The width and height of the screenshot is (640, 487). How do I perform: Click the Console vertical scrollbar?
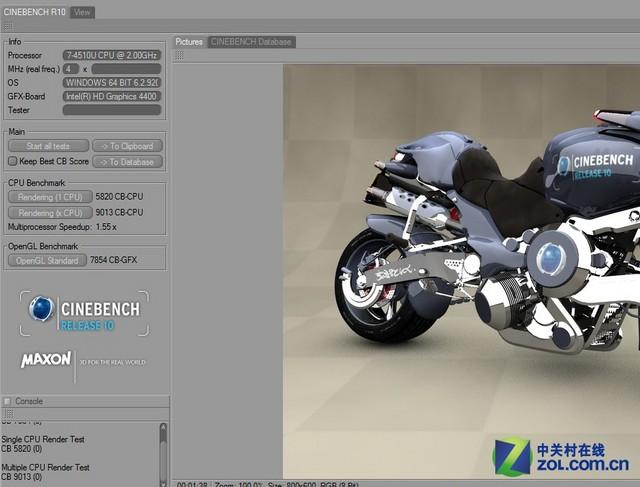pos(163,450)
